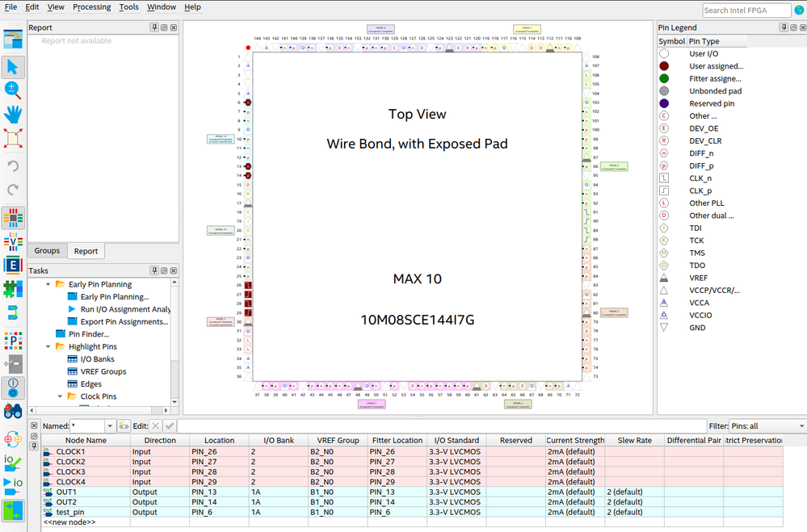Collapse the Clock Pins folder
Screen dimensions: 807x532
[x=60, y=396]
